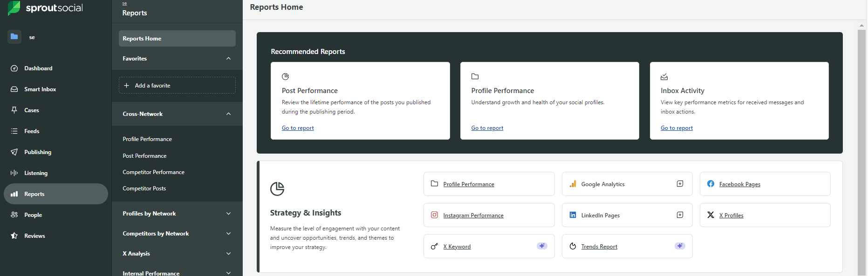The height and width of the screenshot is (276, 868).
Task: Click Go to report under Inbox Activity
Action: [x=677, y=128]
